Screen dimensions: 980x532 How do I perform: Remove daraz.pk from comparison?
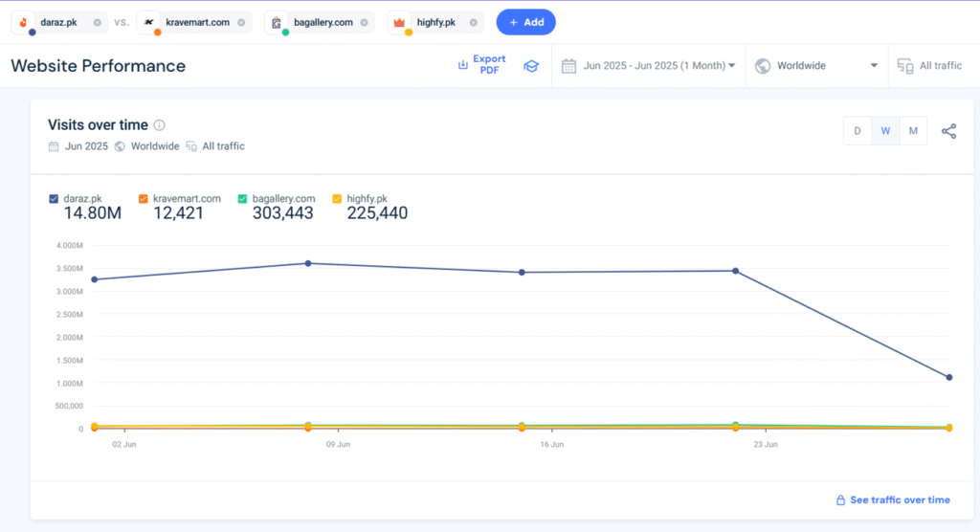[x=98, y=22]
